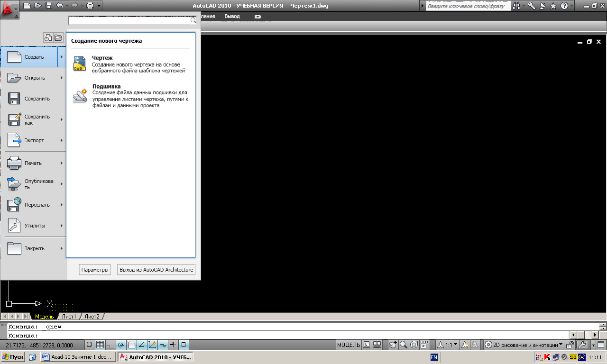Show the Open Documents folder icon in application menu
The width and height of the screenshot is (607, 364).
(58, 38)
